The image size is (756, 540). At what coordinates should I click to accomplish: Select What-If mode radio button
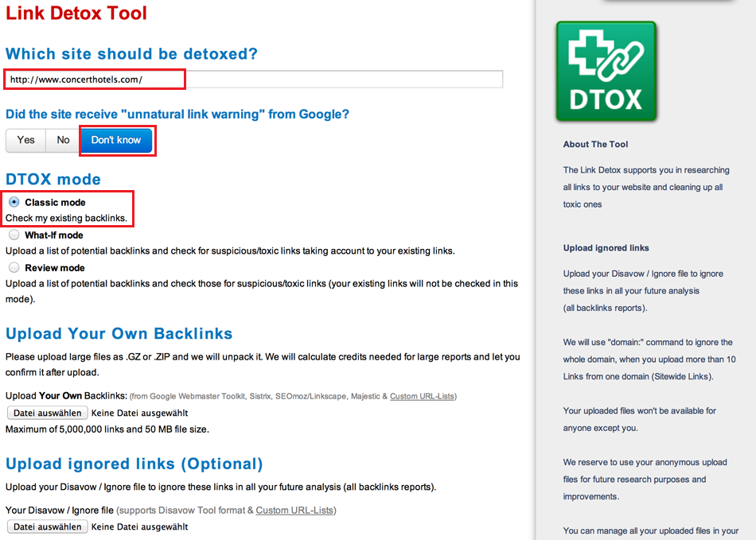coord(14,235)
